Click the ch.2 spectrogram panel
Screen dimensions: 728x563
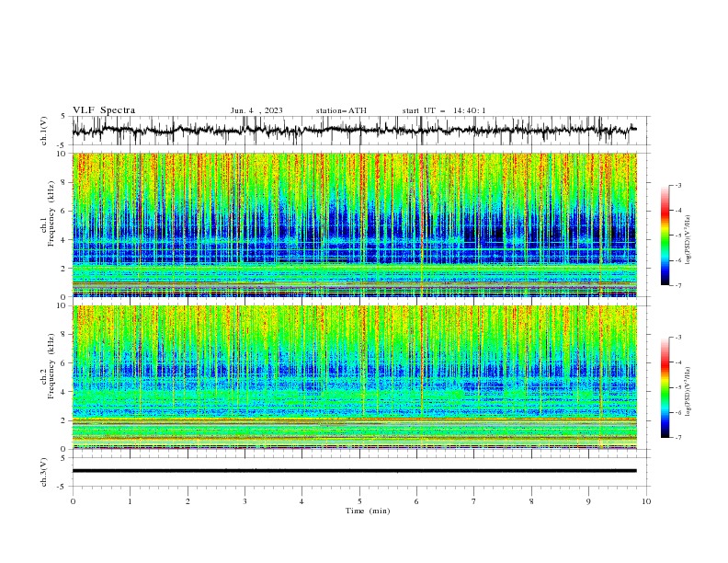[x=354, y=377]
